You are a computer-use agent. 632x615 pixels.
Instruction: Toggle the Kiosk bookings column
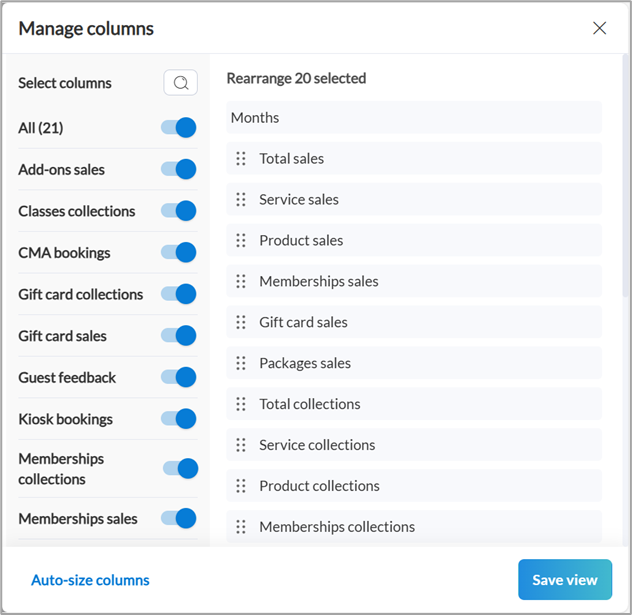[179, 419]
